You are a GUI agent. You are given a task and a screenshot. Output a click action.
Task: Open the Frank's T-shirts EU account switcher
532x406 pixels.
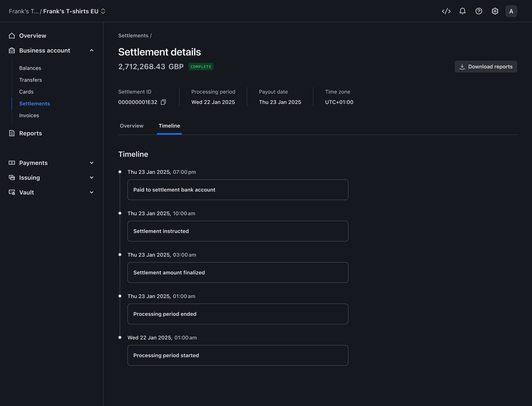(74, 11)
